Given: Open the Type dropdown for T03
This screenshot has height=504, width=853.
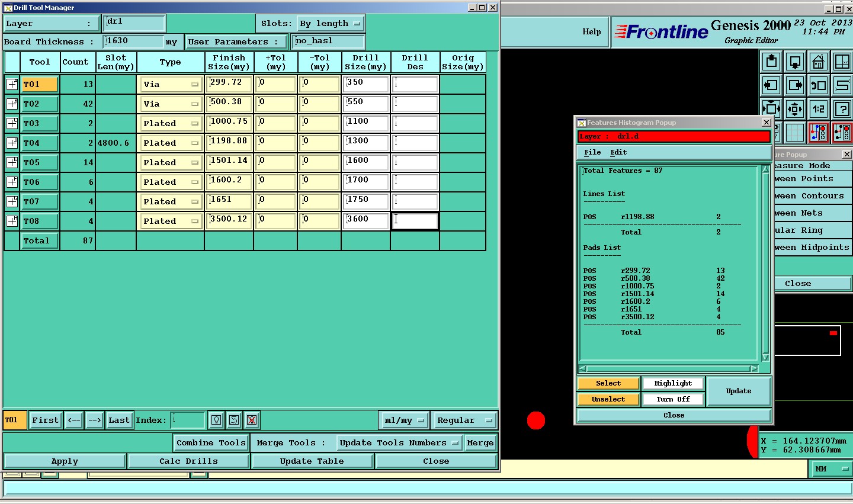Looking at the screenshot, I should [x=171, y=123].
